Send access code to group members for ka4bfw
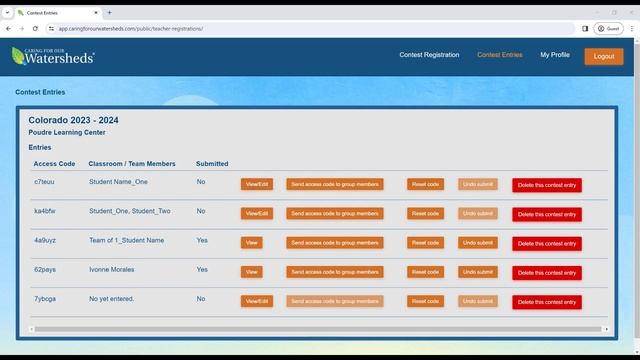640x360 pixels. click(335, 213)
